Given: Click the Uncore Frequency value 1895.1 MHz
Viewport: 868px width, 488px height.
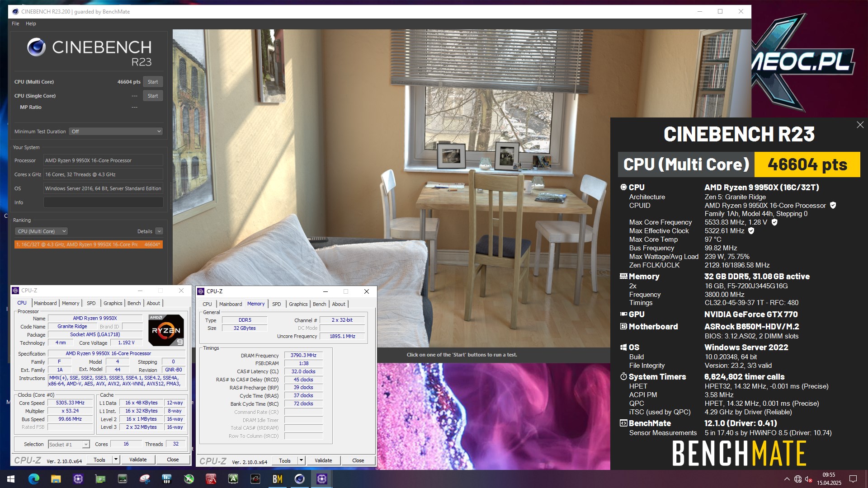Looking at the screenshot, I should click(x=342, y=336).
